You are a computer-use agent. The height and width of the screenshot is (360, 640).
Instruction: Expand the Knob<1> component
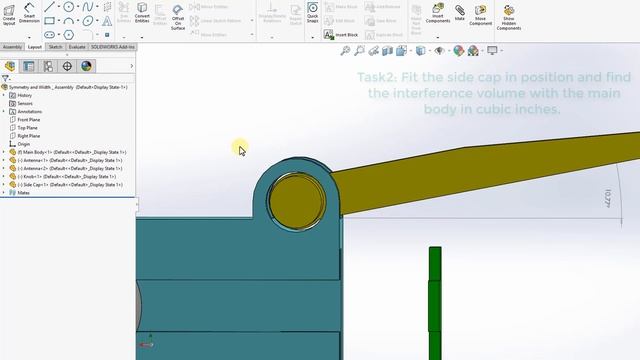tap(4, 177)
